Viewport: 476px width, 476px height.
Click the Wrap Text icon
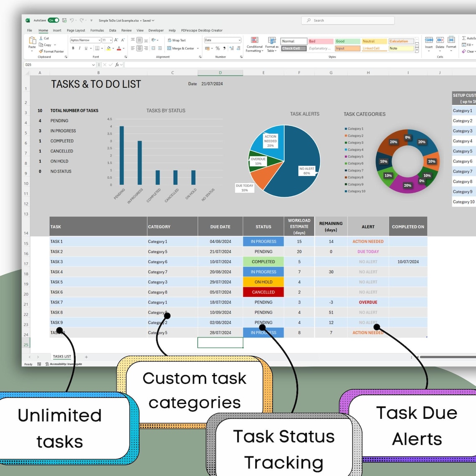coord(169,41)
